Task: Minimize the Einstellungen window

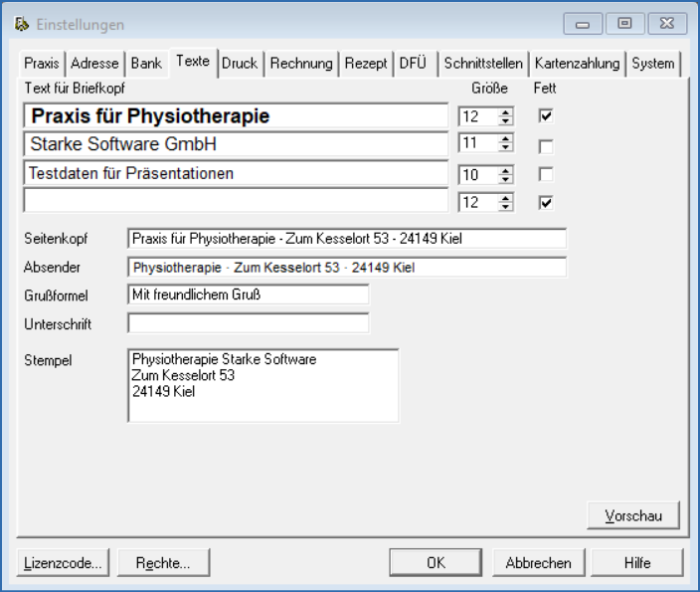Action: pyautogui.click(x=583, y=24)
